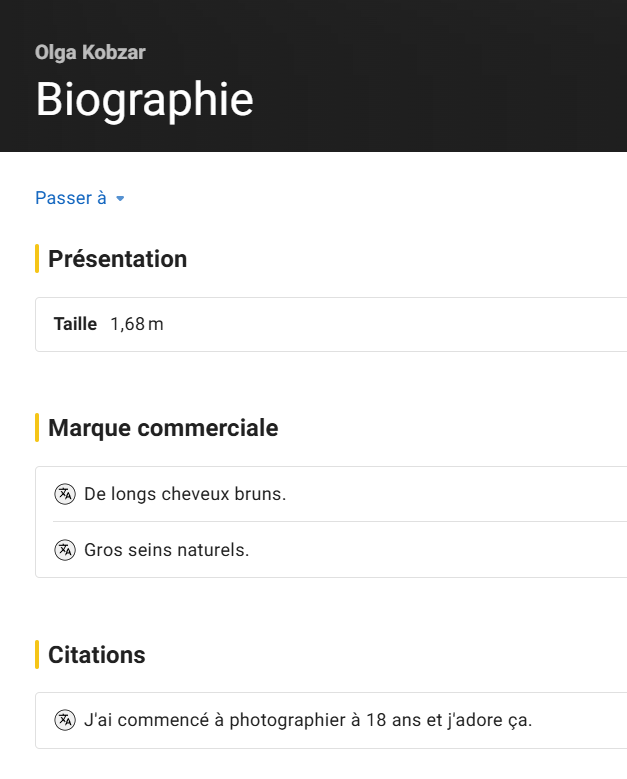Open the 'Passer à' jump menu
627x779 pixels.
(71, 198)
